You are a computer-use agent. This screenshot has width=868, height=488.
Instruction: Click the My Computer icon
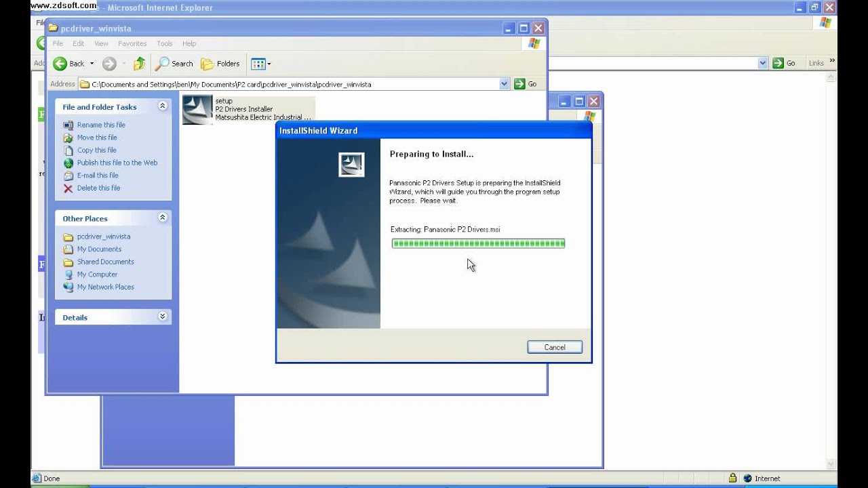point(68,274)
